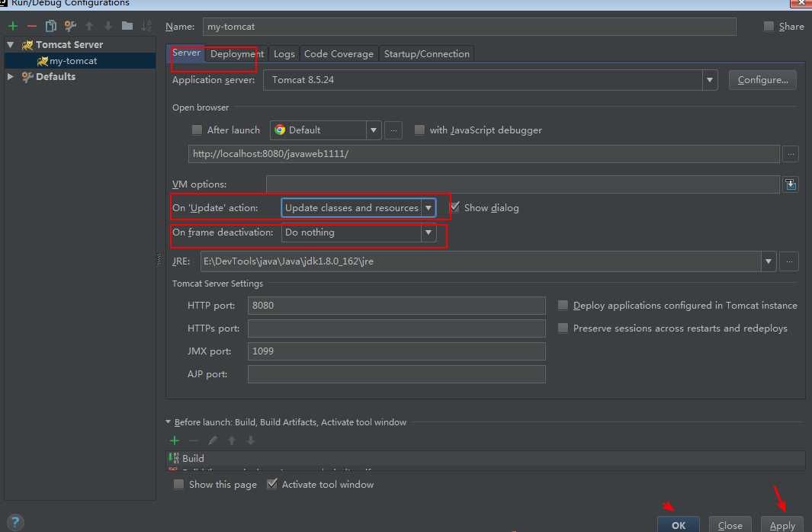The height and width of the screenshot is (532, 812).
Task: Select Build row in before launch list
Action: 486,458
